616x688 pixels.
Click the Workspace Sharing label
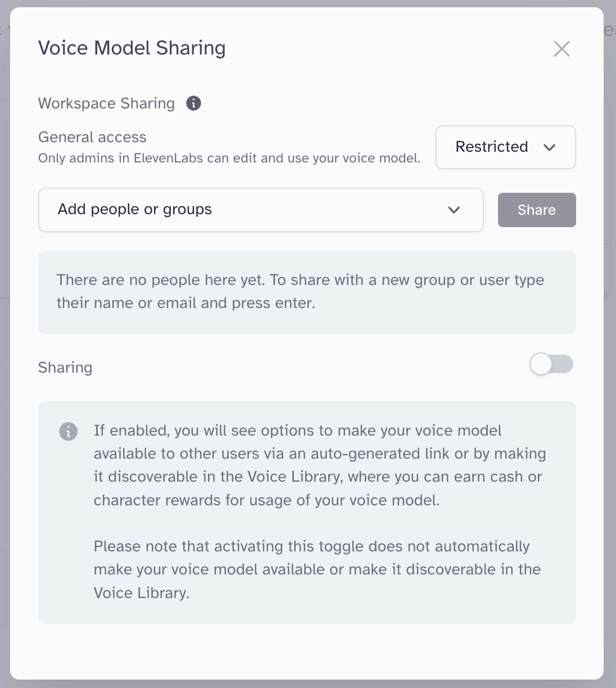106,103
